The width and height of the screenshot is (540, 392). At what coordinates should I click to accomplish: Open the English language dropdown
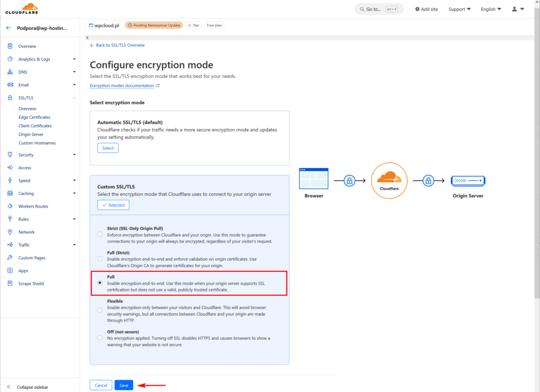[490, 9]
